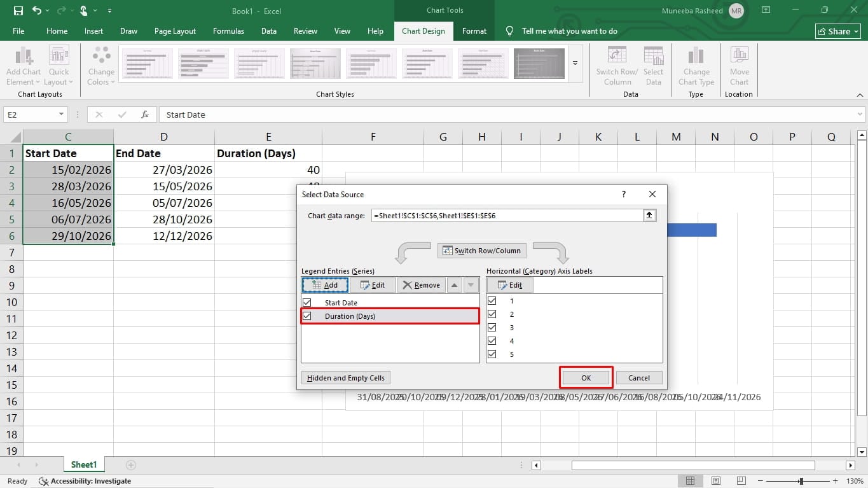Open Ribbon Display Options icon

pos(765,10)
